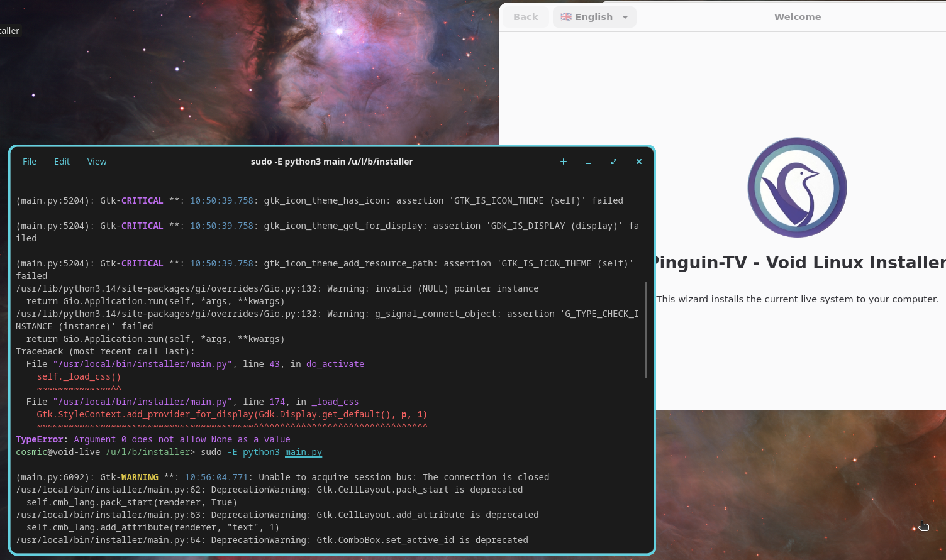The height and width of the screenshot is (560, 946).
Task: Click the main.py path on traceback line 43
Action: 143,364
